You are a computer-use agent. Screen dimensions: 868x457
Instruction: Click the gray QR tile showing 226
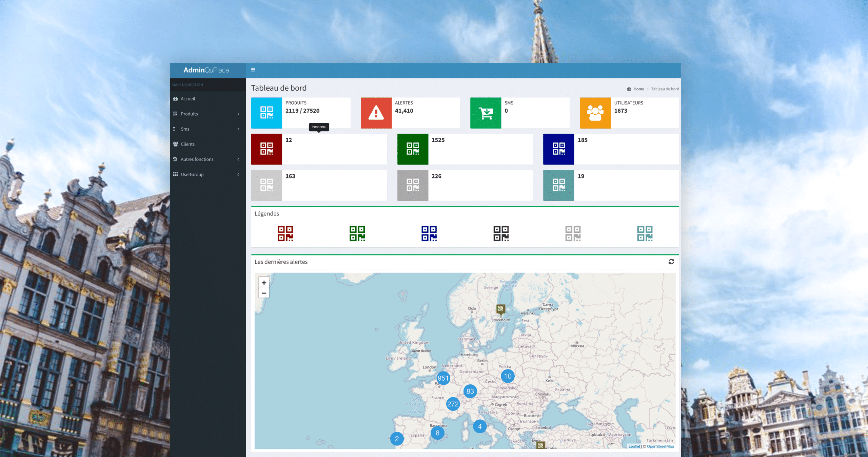pos(413,185)
